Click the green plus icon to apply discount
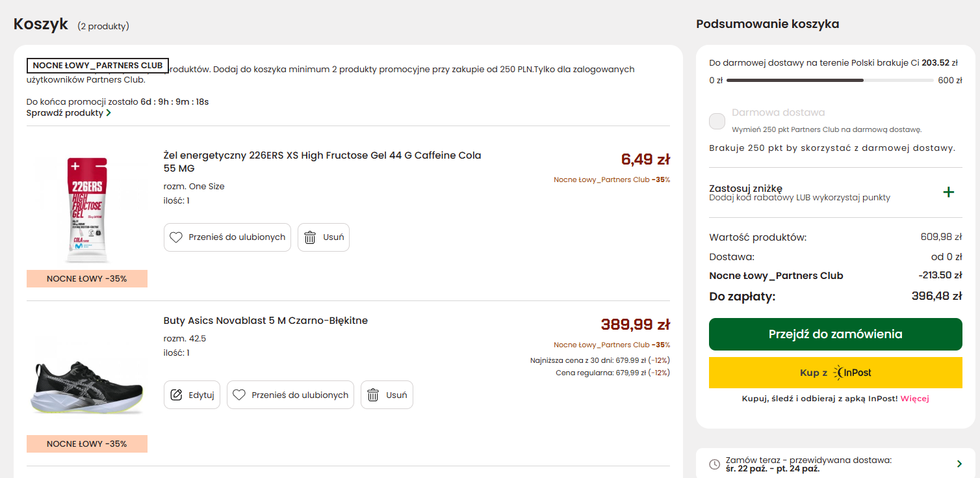This screenshot has width=980, height=478. [949, 193]
